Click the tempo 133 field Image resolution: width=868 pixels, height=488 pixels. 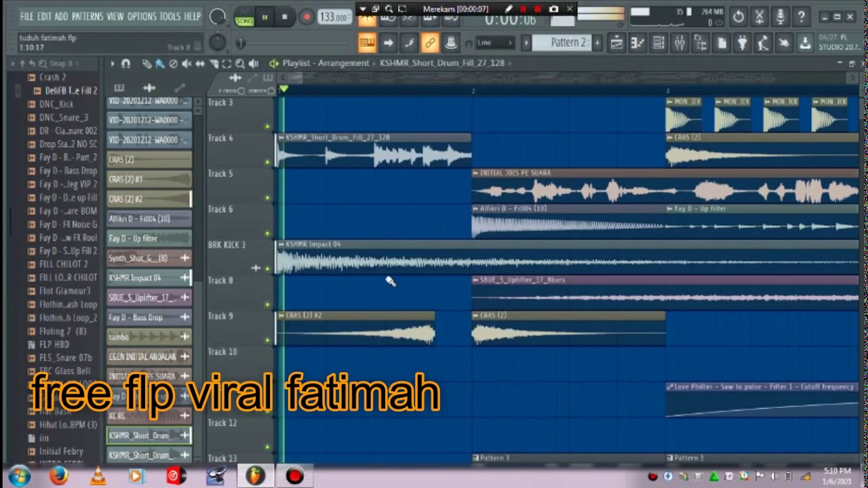[334, 17]
